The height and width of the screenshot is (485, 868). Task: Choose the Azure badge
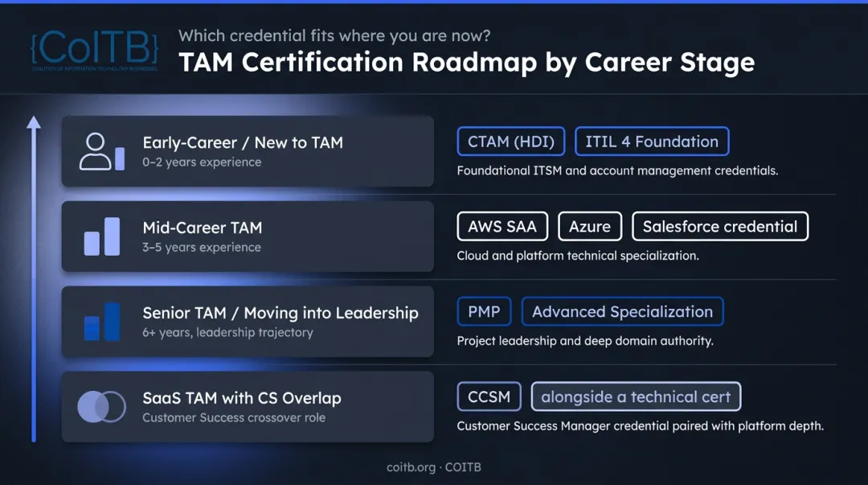tap(590, 226)
